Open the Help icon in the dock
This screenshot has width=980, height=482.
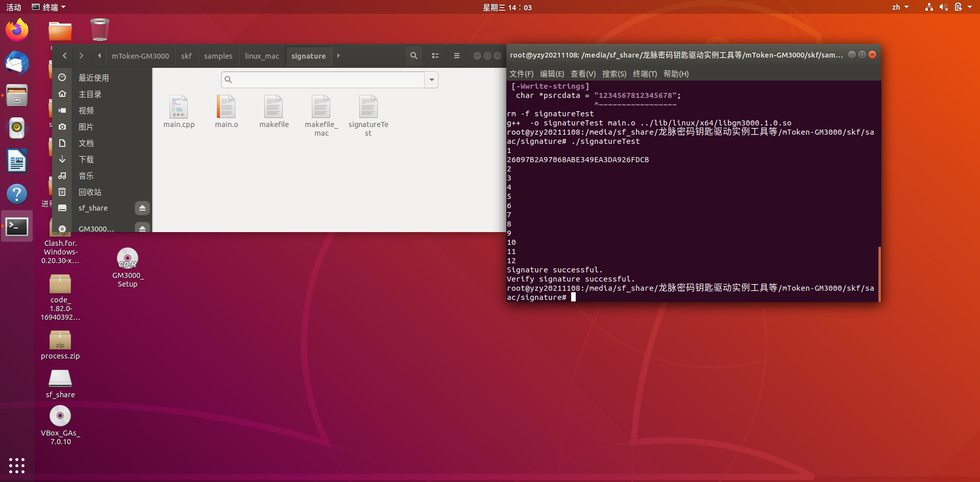[x=17, y=194]
